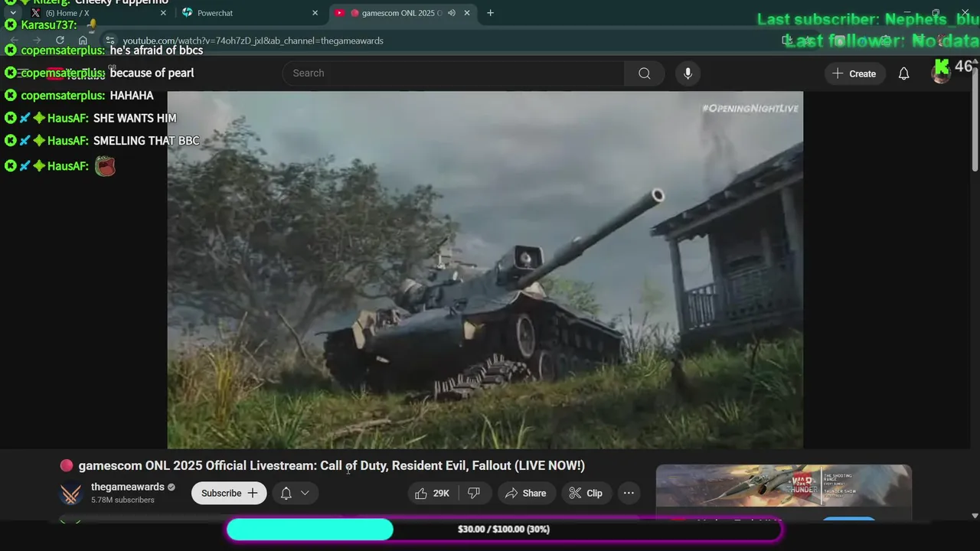
Task: Close the Home / X tab
Action: click(163, 13)
